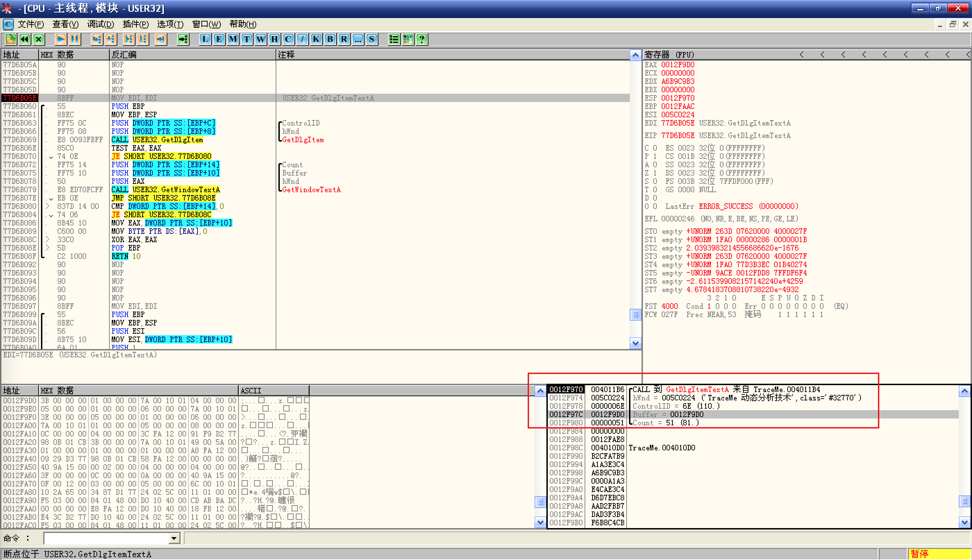
Task: Show the Breakpoints B window
Action: tap(330, 39)
